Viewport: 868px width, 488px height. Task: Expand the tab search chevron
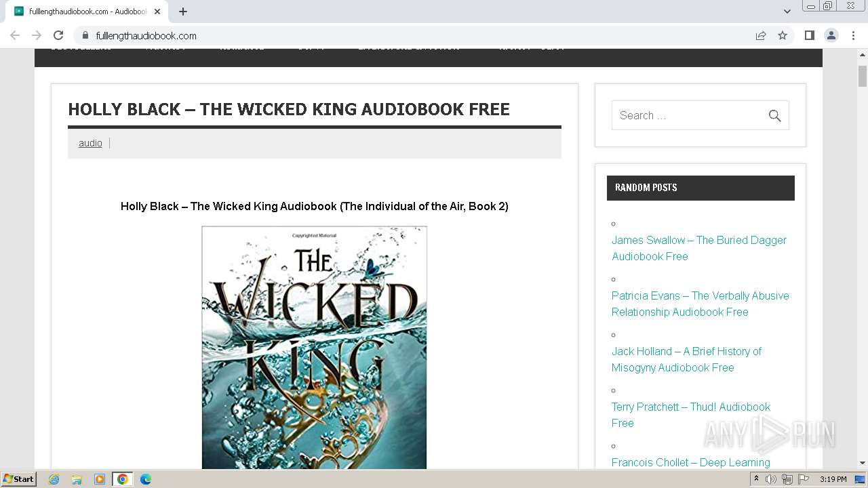787,12
